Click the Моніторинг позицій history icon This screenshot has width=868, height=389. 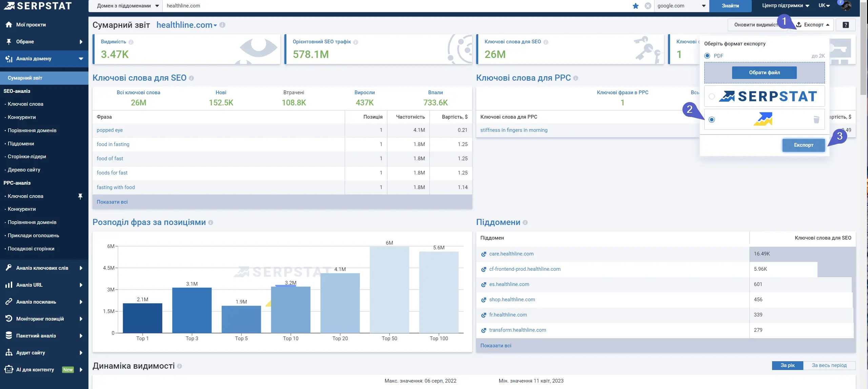(9, 319)
